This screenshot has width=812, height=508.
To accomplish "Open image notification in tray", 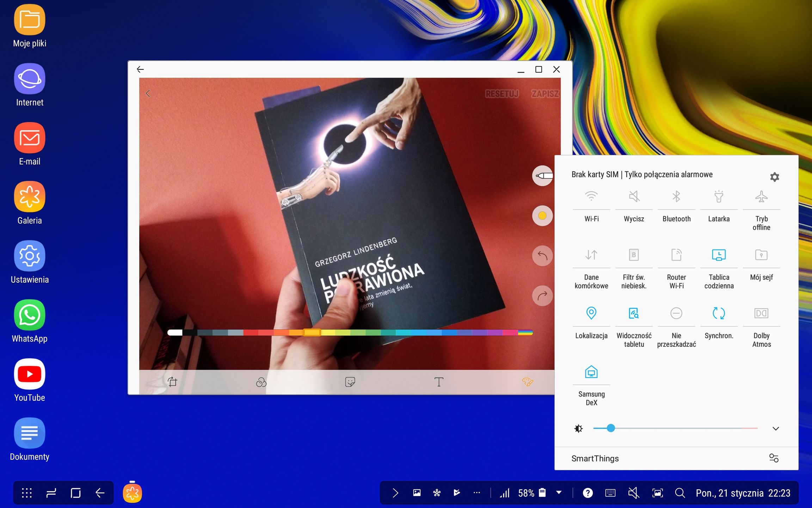I will (417, 492).
